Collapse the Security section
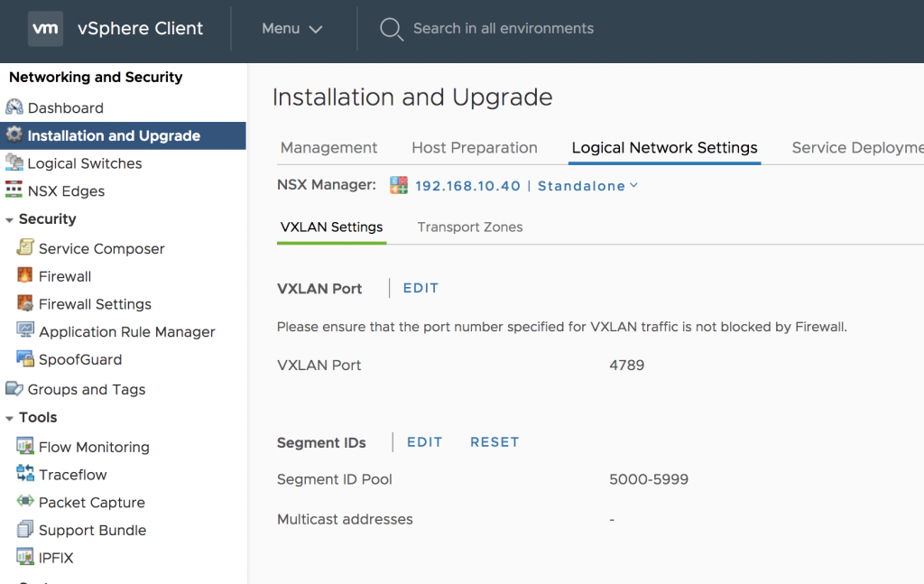This screenshot has height=584, width=924. tap(9, 220)
